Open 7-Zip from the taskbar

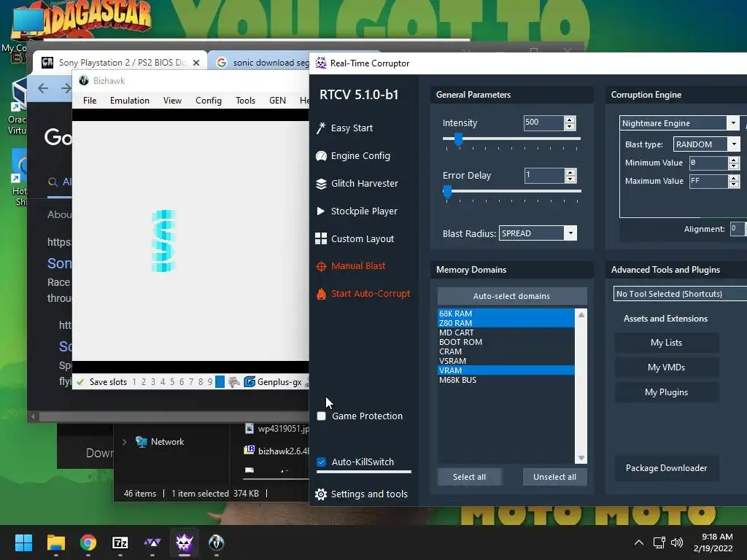(120, 542)
